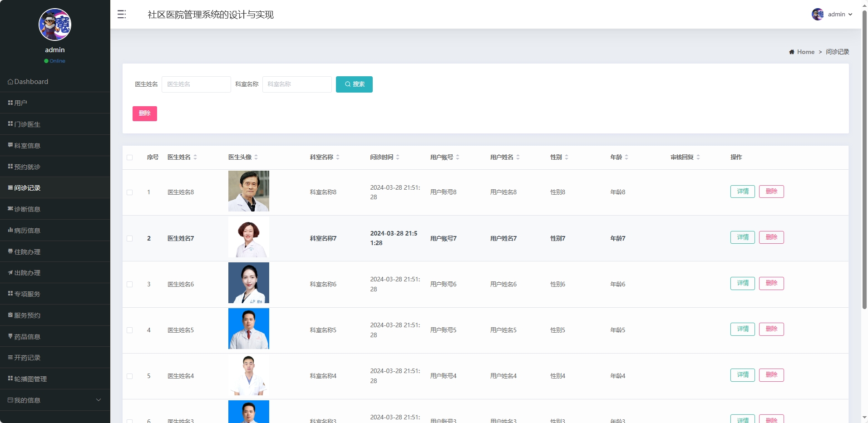Click the 专项服务 menu icon
Image resolution: width=868 pixels, height=423 pixels.
click(x=10, y=294)
